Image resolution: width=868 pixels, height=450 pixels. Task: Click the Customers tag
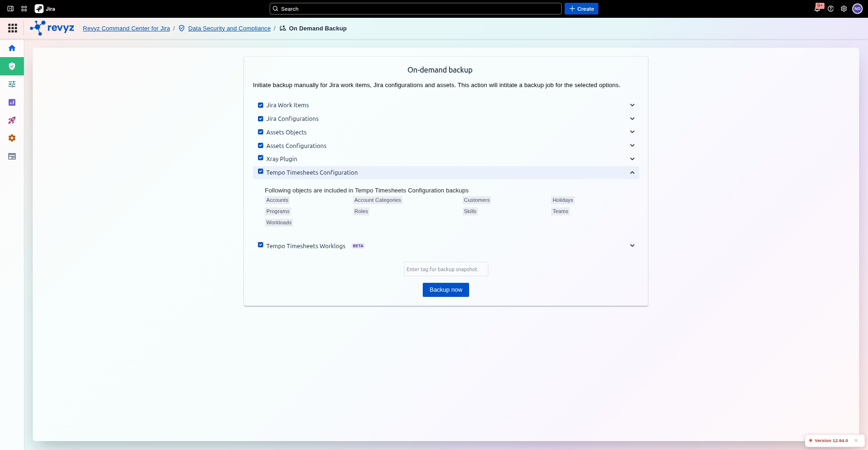tap(477, 200)
